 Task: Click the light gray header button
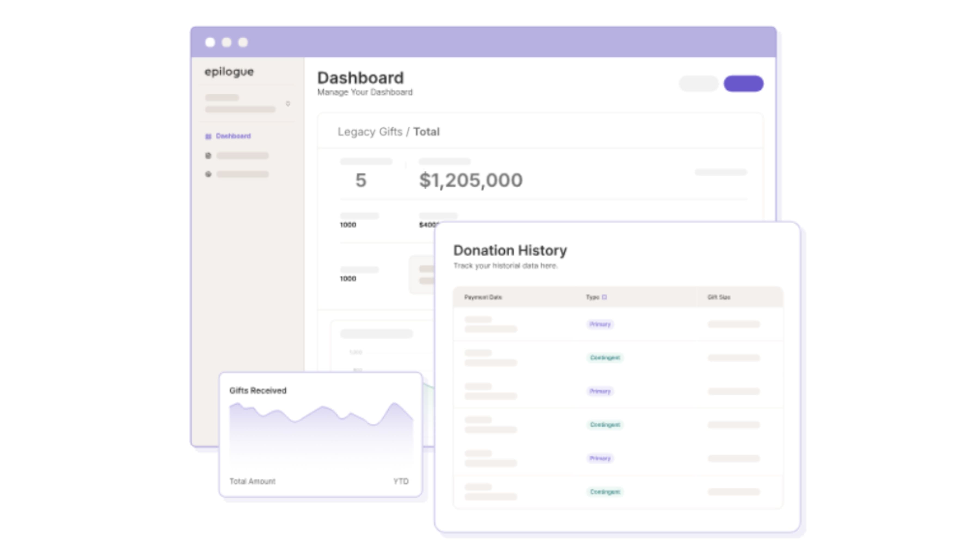(699, 84)
